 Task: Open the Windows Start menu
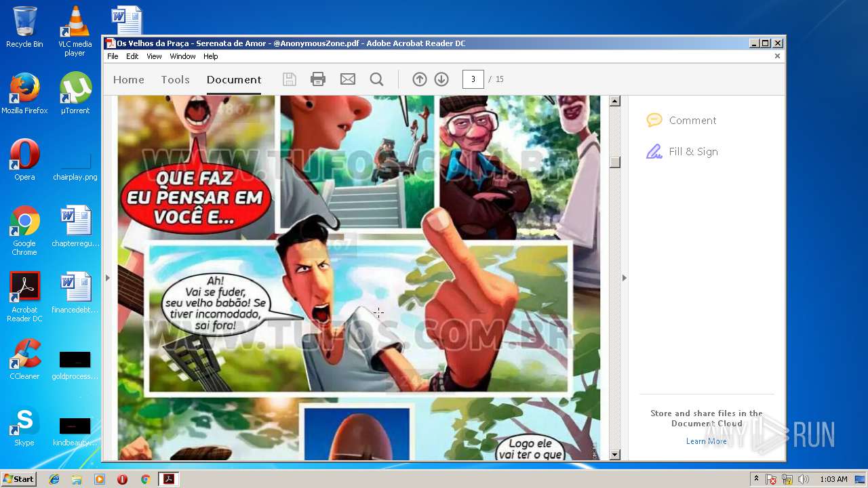pyautogui.click(x=18, y=479)
